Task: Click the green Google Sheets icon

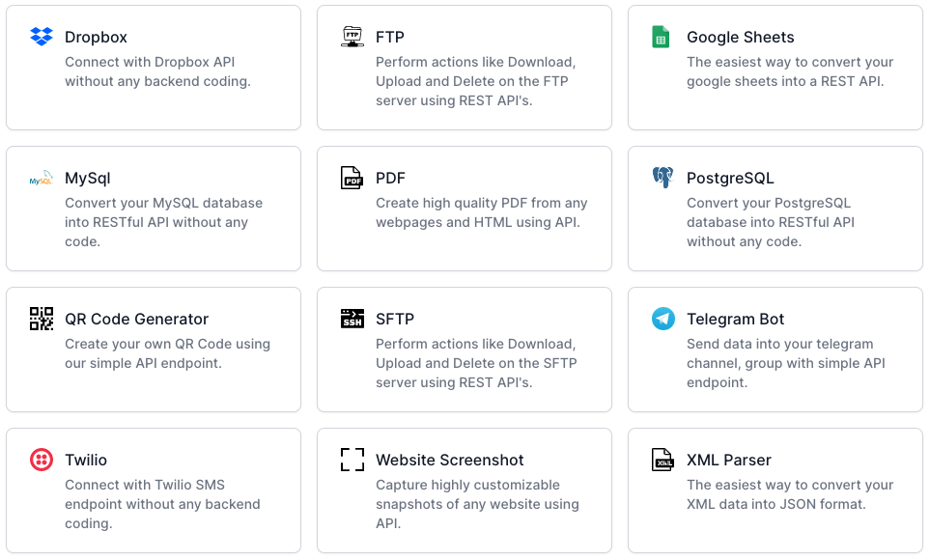Action: [661, 37]
